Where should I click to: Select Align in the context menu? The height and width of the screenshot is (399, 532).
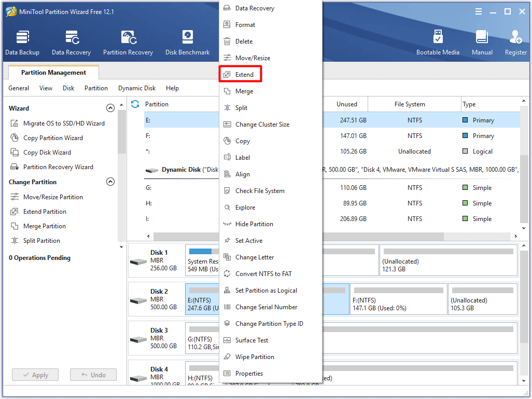click(x=271, y=174)
